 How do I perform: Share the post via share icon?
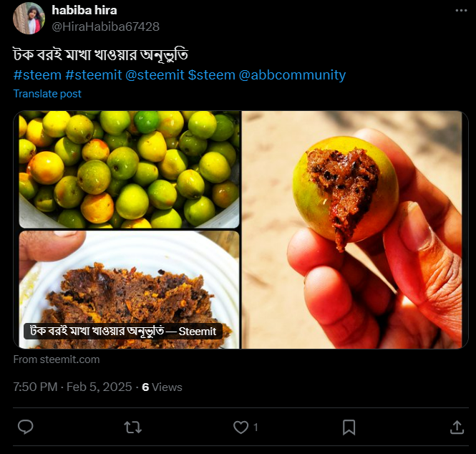click(457, 427)
